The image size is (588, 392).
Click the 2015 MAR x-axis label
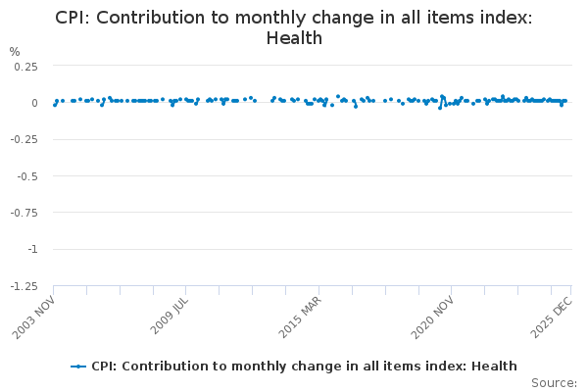(300, 318)
